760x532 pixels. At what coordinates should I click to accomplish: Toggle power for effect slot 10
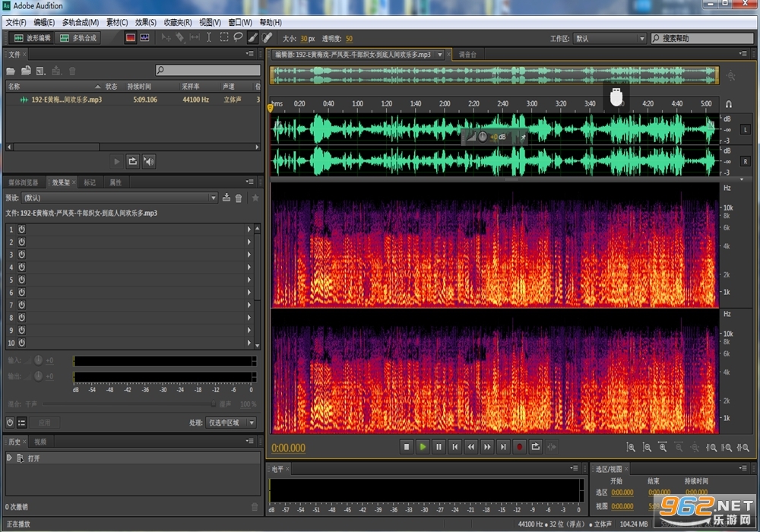coord(22,343)
